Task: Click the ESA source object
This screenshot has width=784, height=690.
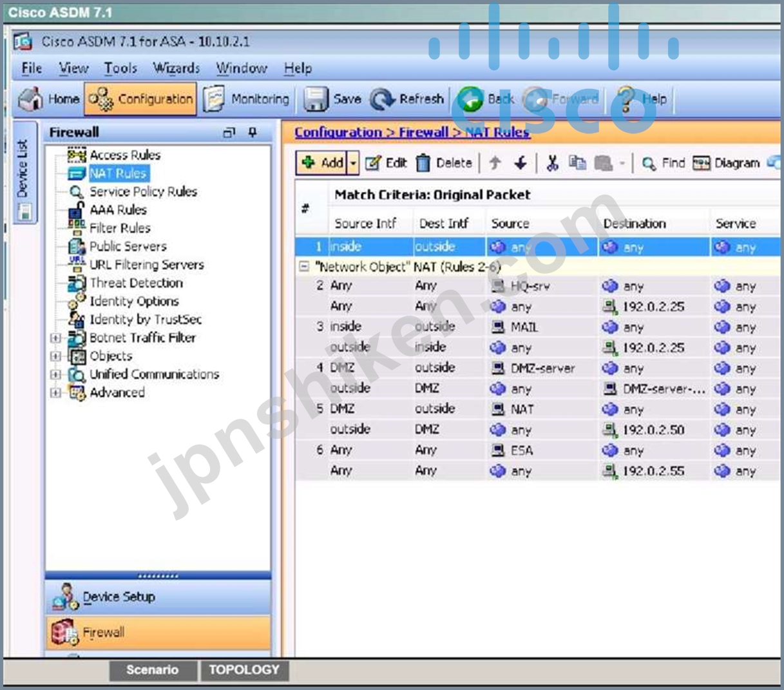Action: pos(512,450)
